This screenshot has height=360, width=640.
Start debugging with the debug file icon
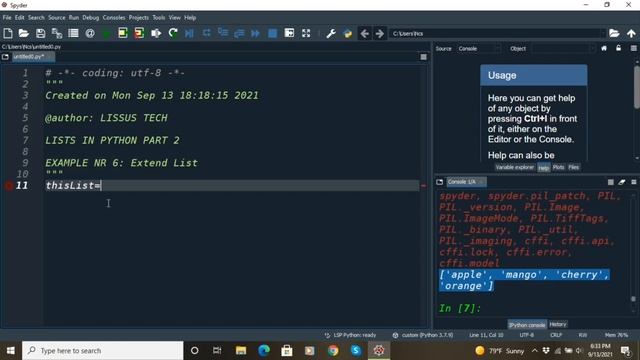[189, 33]
